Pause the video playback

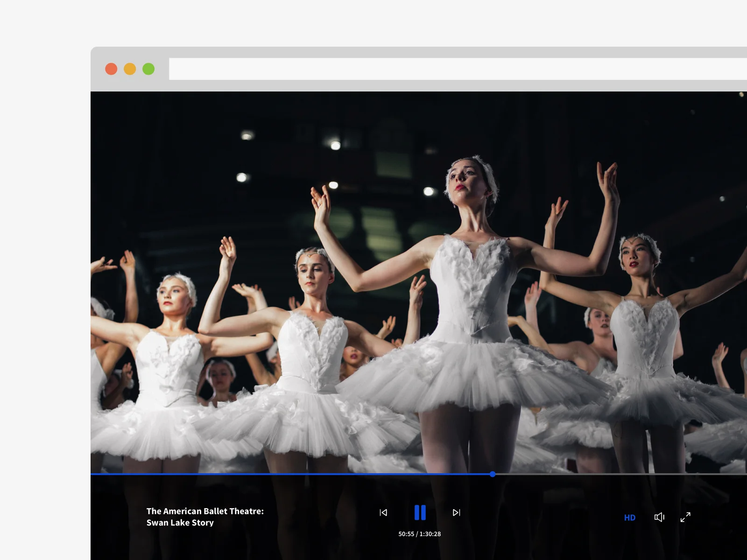420,512
